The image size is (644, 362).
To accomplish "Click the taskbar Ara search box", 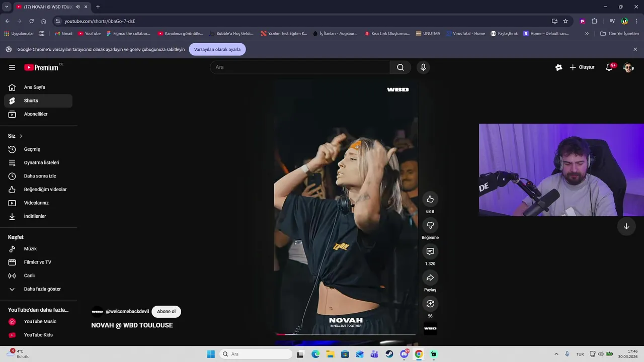I will [256, 354].
